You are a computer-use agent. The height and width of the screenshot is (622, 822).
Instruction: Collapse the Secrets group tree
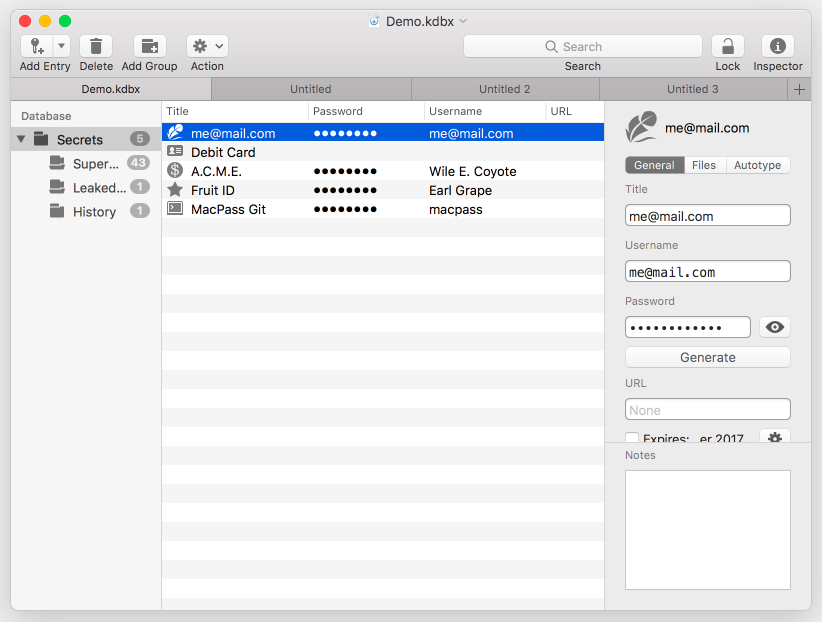[x=21, y=140]
